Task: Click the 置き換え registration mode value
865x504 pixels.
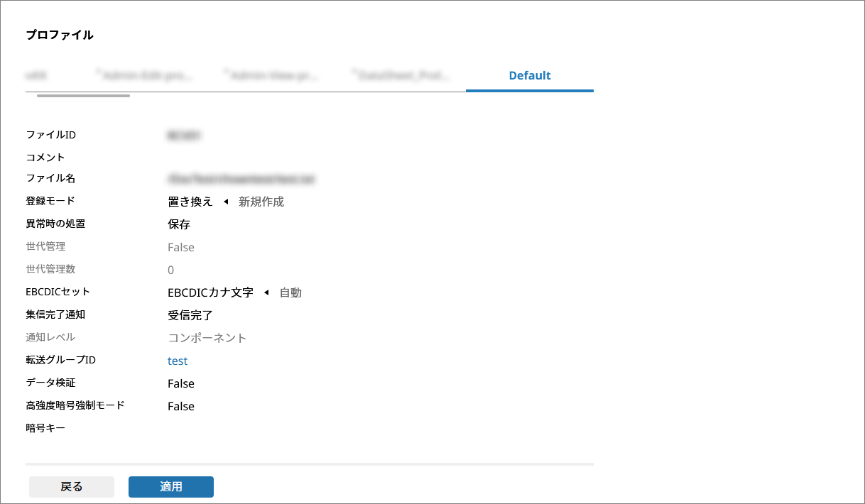Action: [x=190, y=202]
